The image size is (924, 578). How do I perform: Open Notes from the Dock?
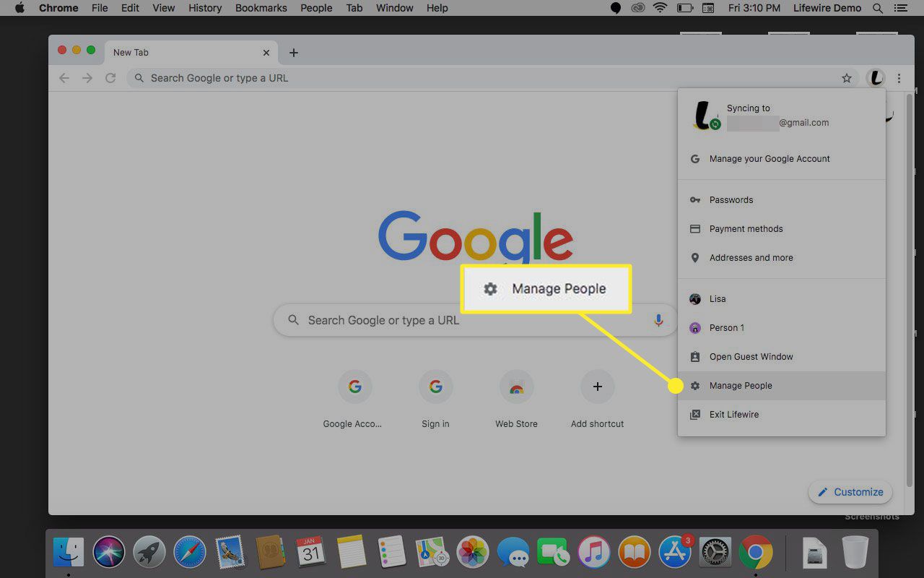[352, 553]
